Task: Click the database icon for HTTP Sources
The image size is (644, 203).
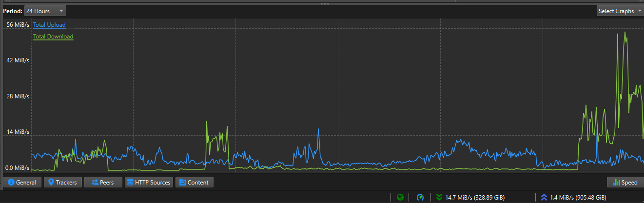Action: pos(130,183)
